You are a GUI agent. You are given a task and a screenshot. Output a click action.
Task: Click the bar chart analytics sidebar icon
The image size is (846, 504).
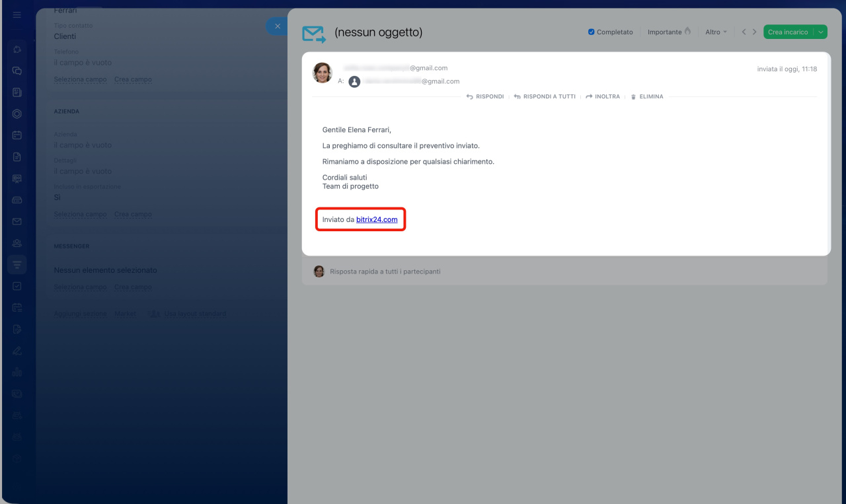click(x=17, y=372)
